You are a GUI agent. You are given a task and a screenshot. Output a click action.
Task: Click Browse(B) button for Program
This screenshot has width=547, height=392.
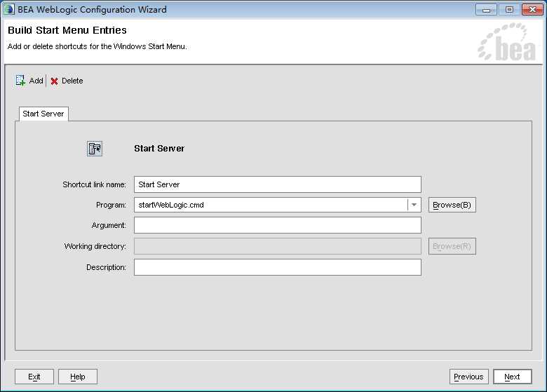click(x=452, y=205)
